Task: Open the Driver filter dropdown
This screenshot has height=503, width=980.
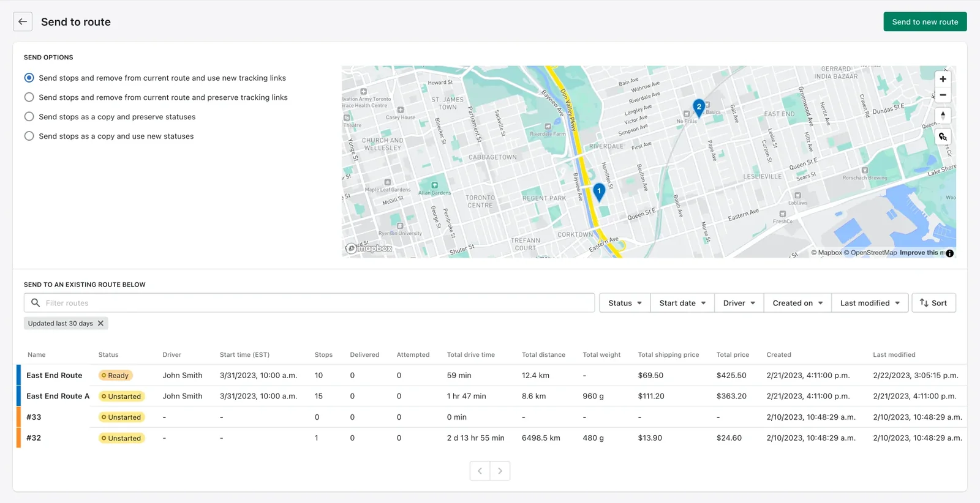Action: pos(739,303)
